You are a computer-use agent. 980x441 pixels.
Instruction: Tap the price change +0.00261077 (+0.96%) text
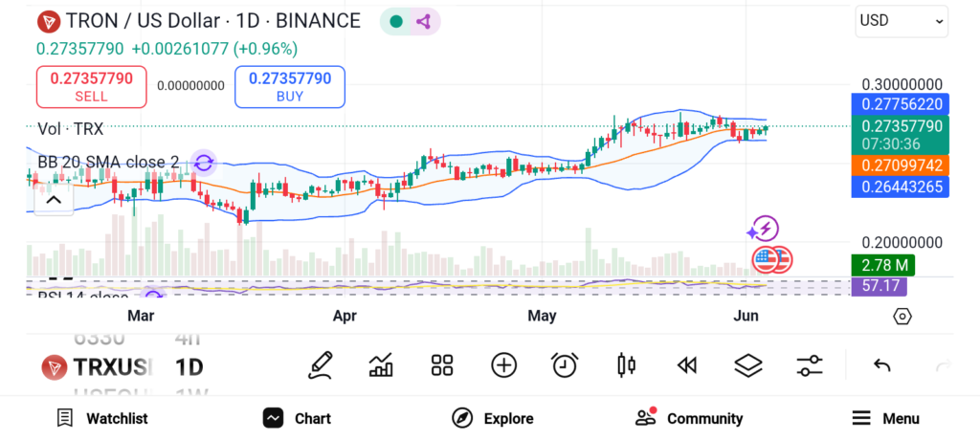214,49
